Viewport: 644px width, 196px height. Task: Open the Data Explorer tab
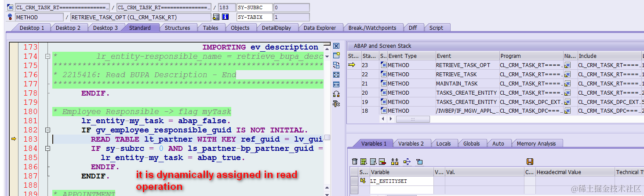pos(320,28)
